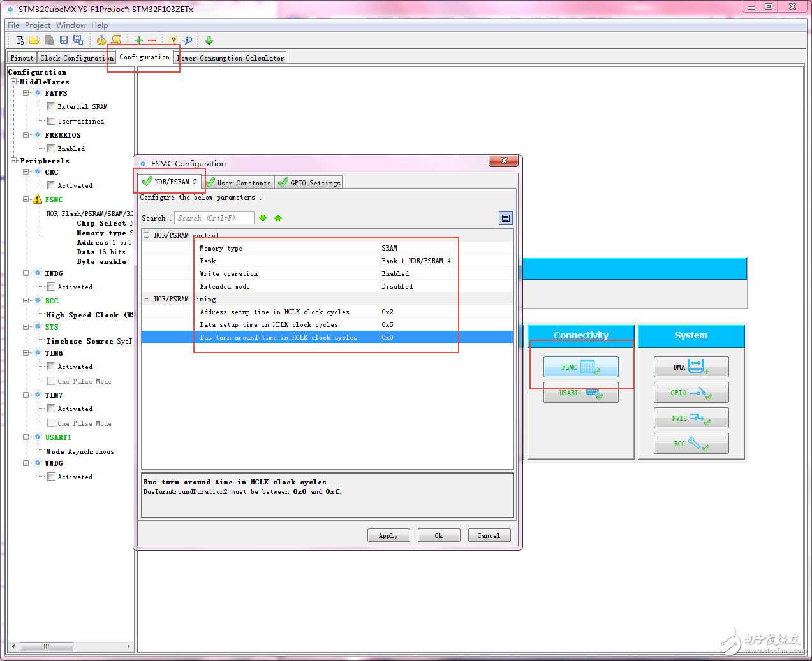Screen dimensions: 812x661
Task: Collapse the MiddleWares tree node
Action: point(13,82)
